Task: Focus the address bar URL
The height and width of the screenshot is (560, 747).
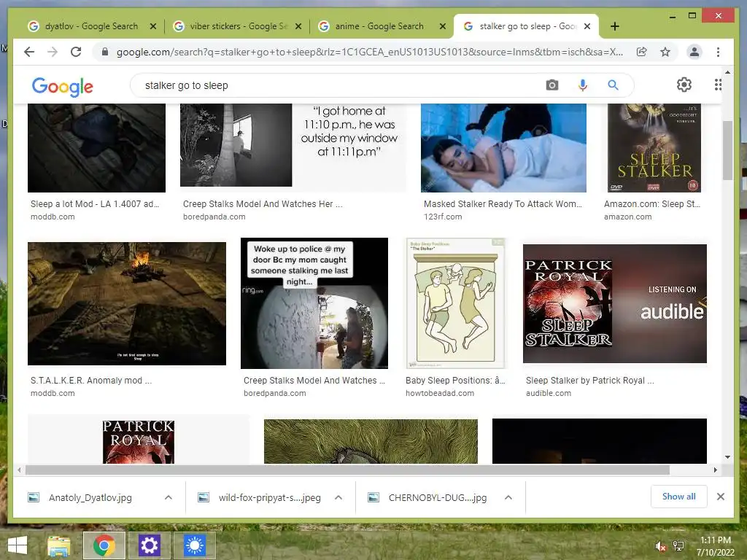Action: click(370, 52)
